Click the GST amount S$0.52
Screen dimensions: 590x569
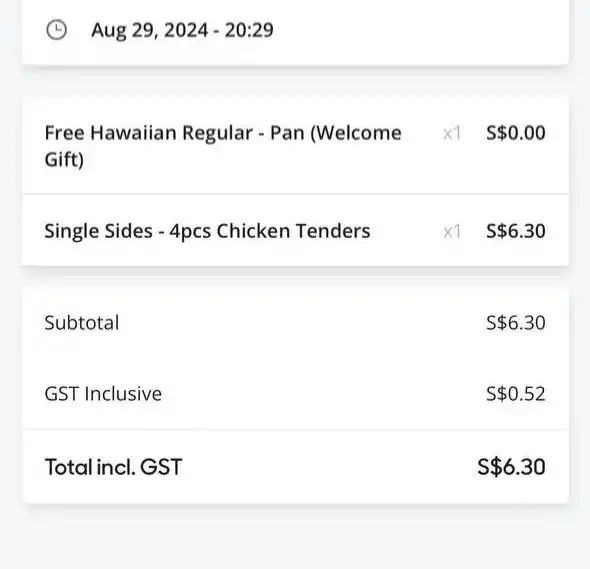pos(515,394)
